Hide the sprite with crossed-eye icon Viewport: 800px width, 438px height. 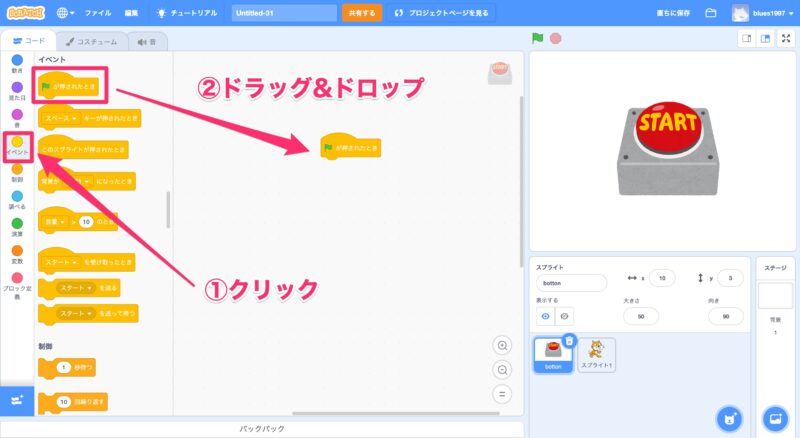(565, 316)
